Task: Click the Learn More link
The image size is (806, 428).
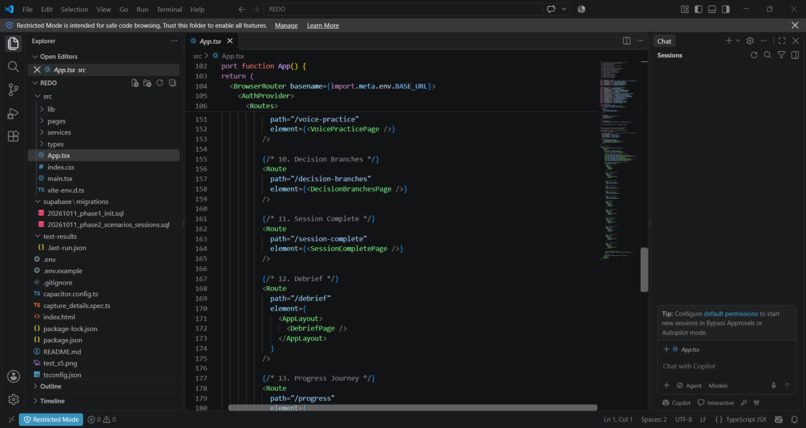Action: 323,26
